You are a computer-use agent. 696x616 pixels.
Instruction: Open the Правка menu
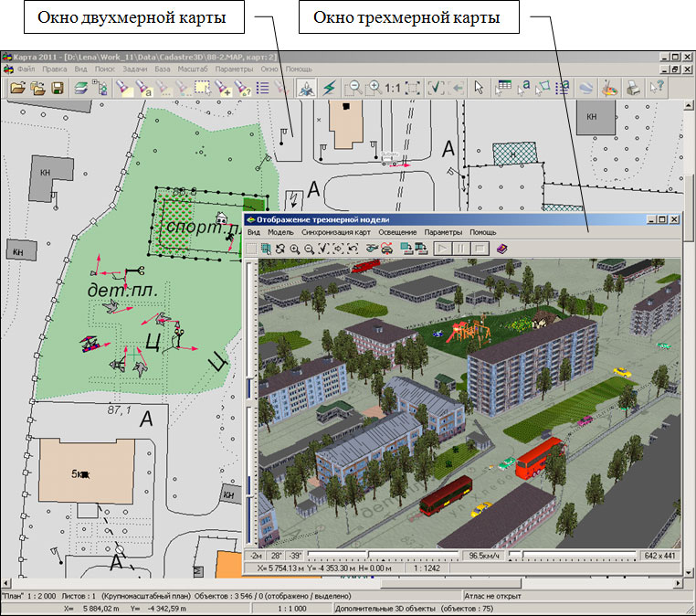tap(55, 69)
